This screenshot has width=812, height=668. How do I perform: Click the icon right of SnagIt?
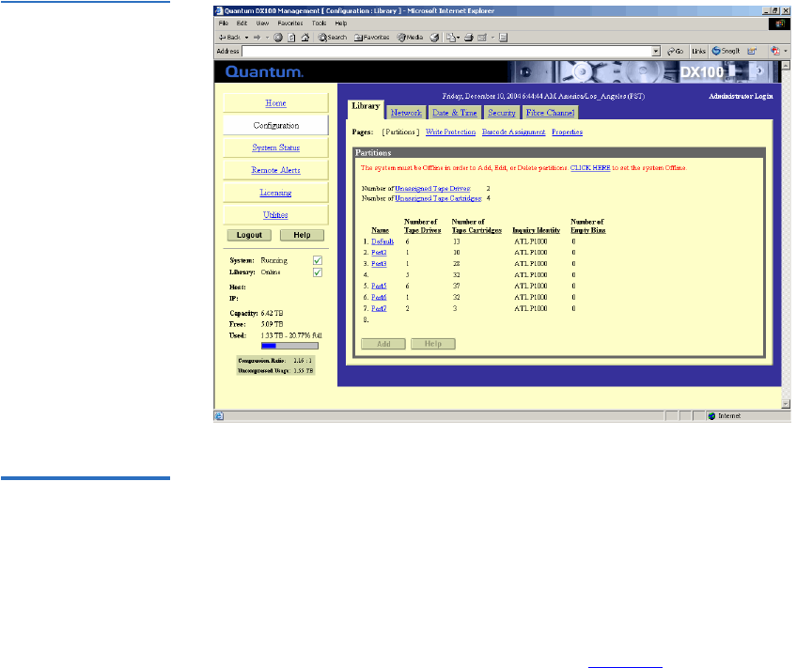click(x=752, y=52)
